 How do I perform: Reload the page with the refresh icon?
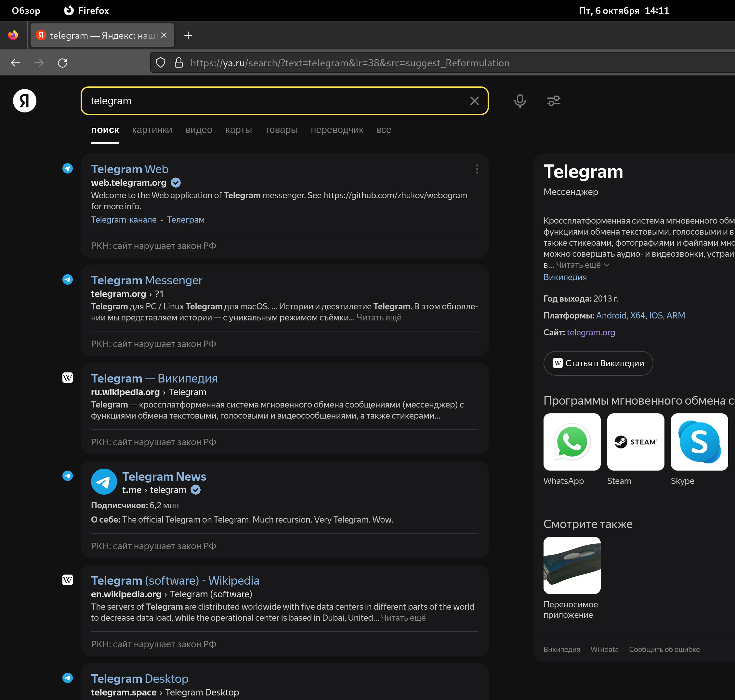62,63
